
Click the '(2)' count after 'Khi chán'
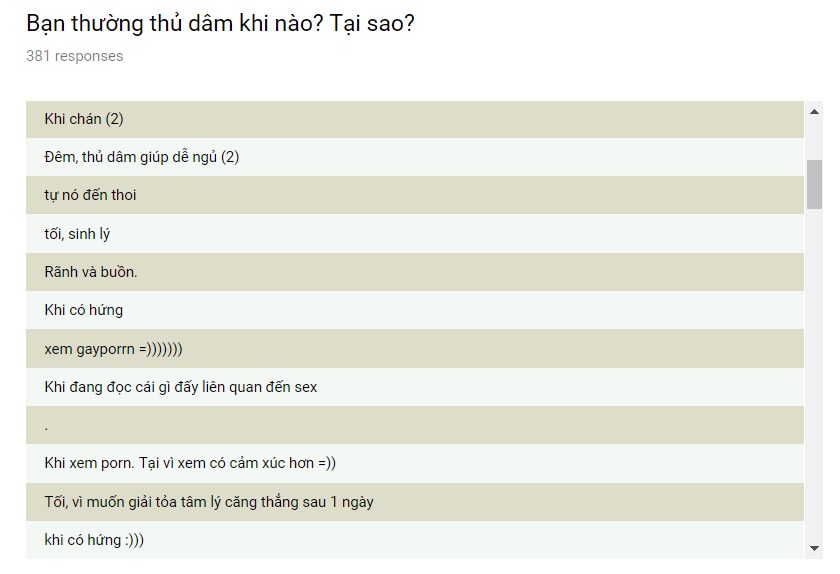(114, 119)
